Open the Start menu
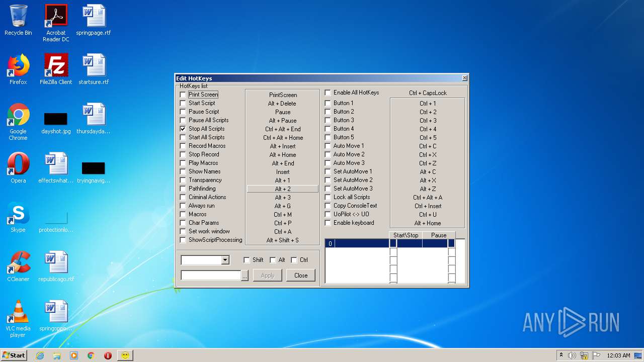Viewport: 644px width, 362px height. coord(14,355)
